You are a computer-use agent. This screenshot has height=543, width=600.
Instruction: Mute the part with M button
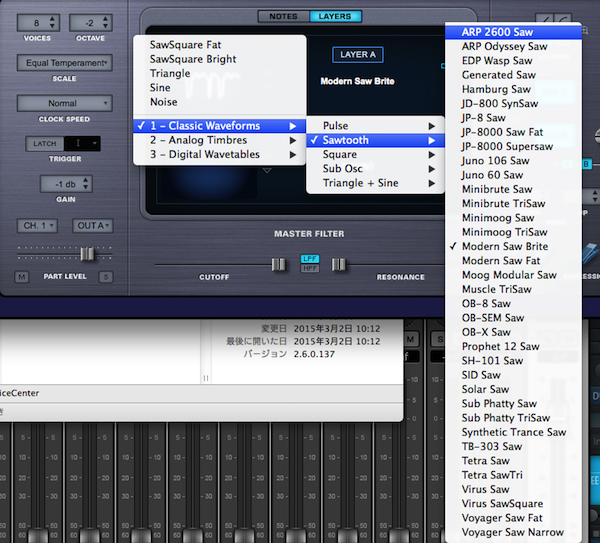pos(22,277)
